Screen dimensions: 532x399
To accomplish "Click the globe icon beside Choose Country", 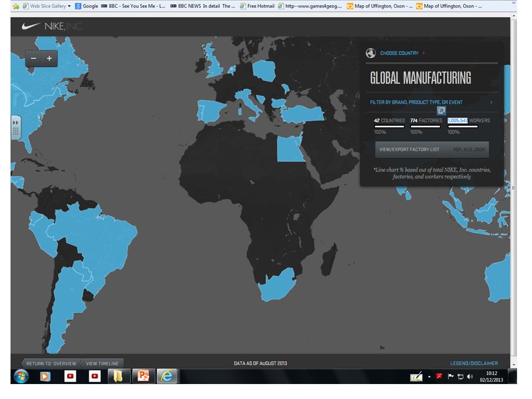I will point(371,53).
